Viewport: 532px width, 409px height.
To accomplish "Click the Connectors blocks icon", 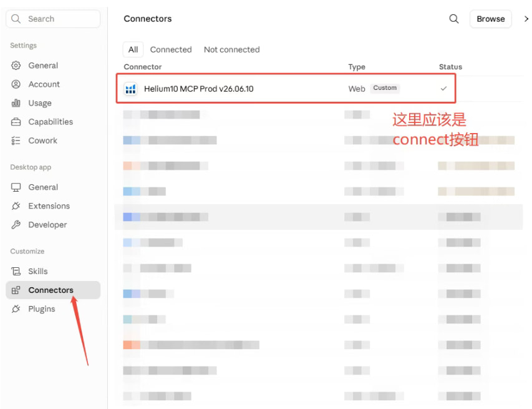I will click(16, 290).
